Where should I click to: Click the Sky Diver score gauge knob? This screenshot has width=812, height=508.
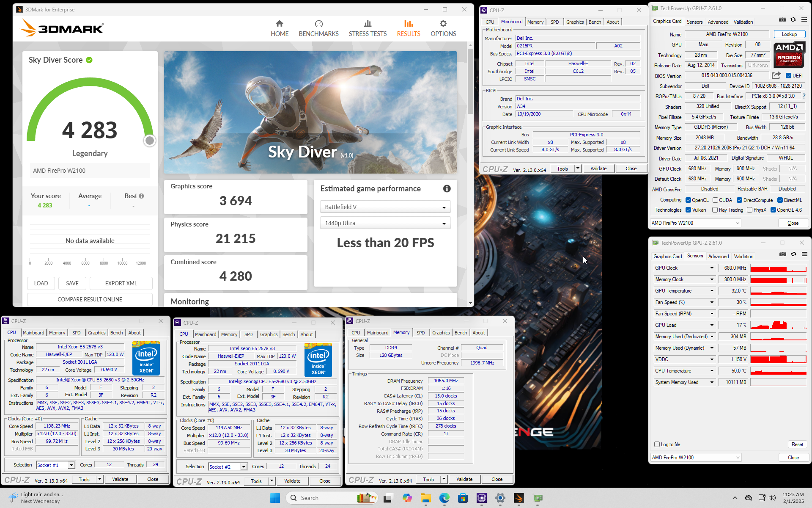tap(149, 141)
